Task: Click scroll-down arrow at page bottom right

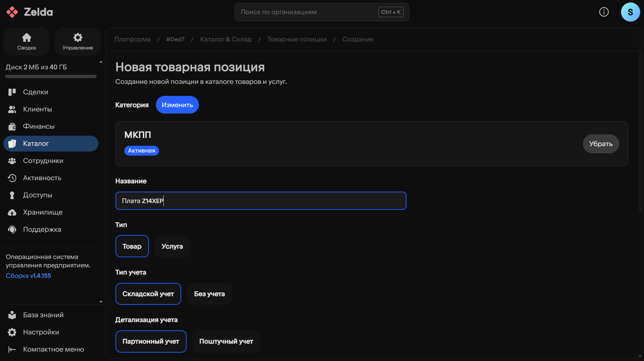Action: [x=640, y=356]
